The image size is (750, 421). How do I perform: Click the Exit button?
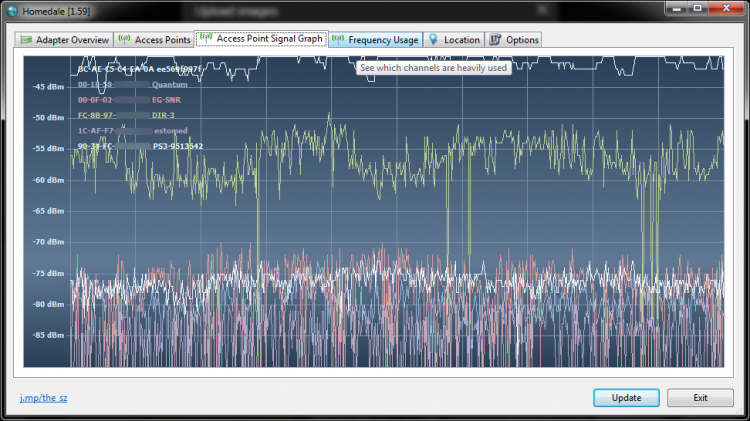[x=700, y=397]
